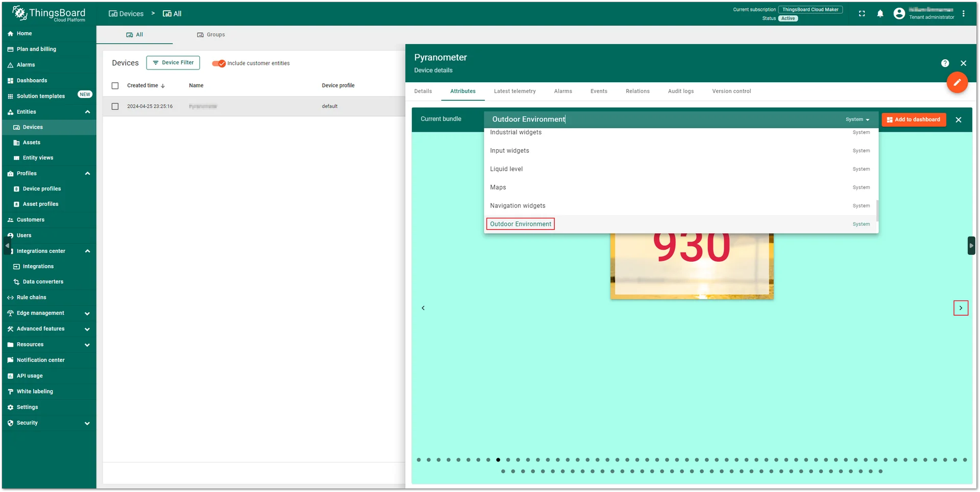The image size is (980, 492).
Task: Select Navigation widgets bundle option
Action: click(x=681, y=206)
